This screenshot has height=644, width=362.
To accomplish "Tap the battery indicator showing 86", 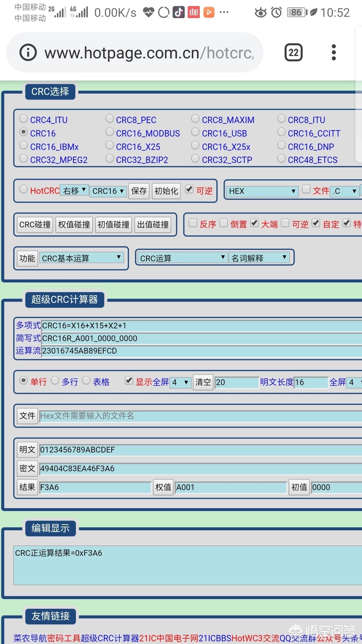I will (297, 12).
